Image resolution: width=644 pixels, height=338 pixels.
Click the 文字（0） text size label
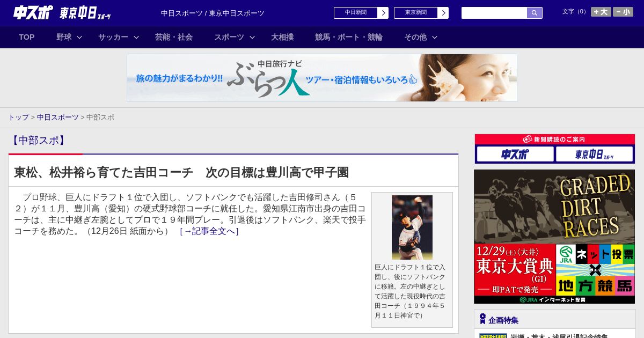pos(575,12)
